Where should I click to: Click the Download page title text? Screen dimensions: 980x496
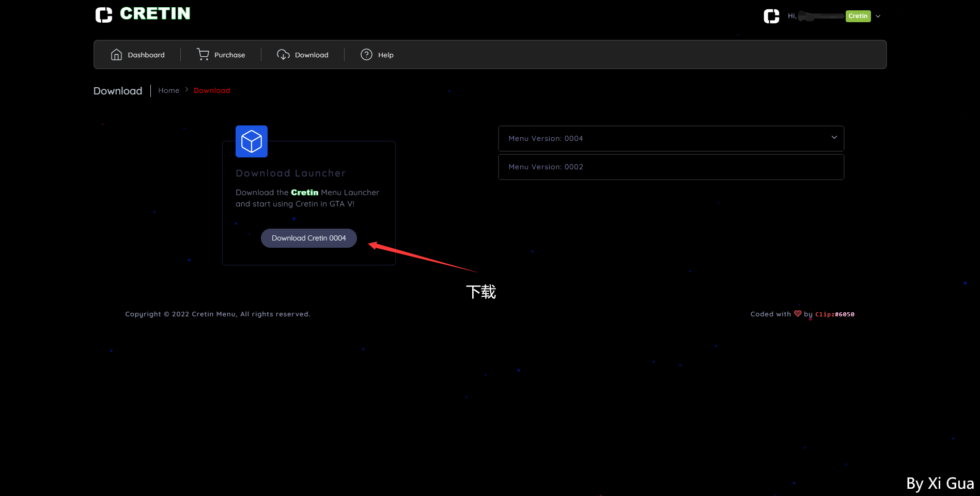tap(118, 91)
